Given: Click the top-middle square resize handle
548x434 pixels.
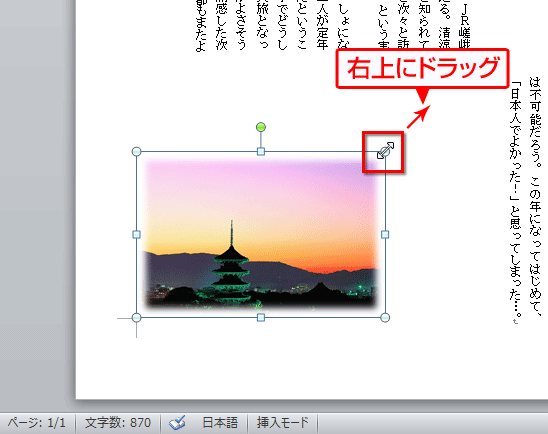Looking at the screenshot, I should 261,151.
